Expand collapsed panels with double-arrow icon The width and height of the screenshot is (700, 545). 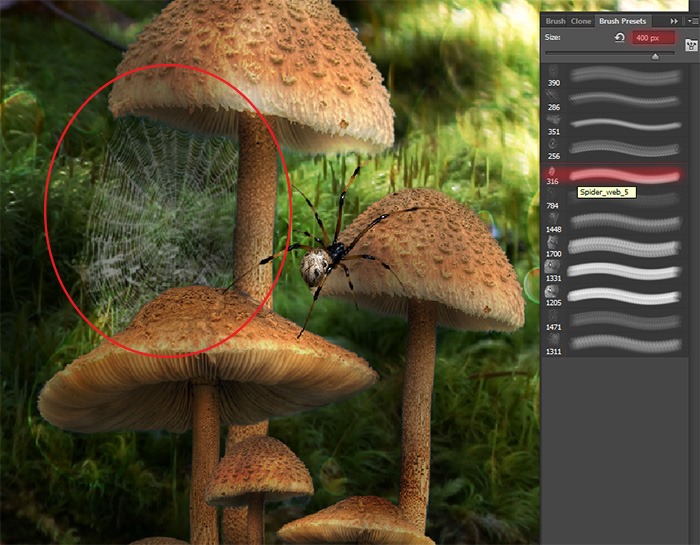coord(674,21)
